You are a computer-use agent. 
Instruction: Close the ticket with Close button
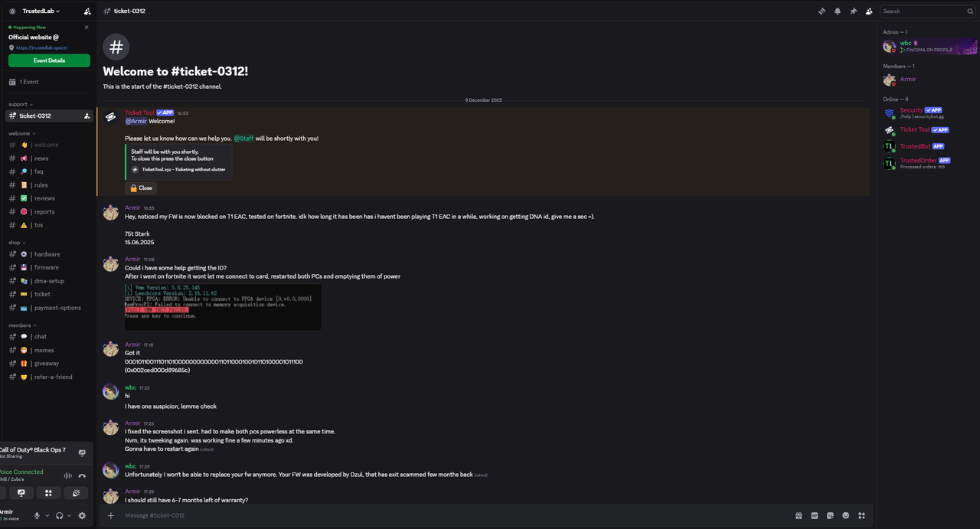[141, 188]
